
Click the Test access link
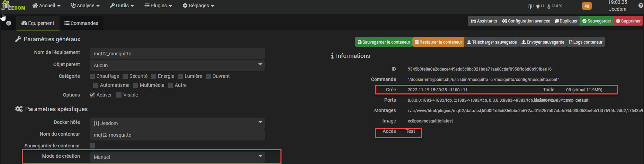[x=410, y=131]
